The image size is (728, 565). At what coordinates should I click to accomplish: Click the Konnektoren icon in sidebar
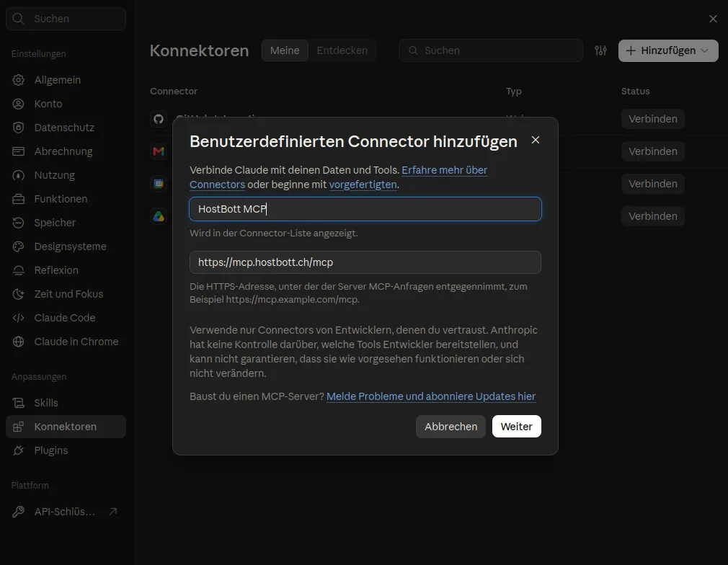18,427
